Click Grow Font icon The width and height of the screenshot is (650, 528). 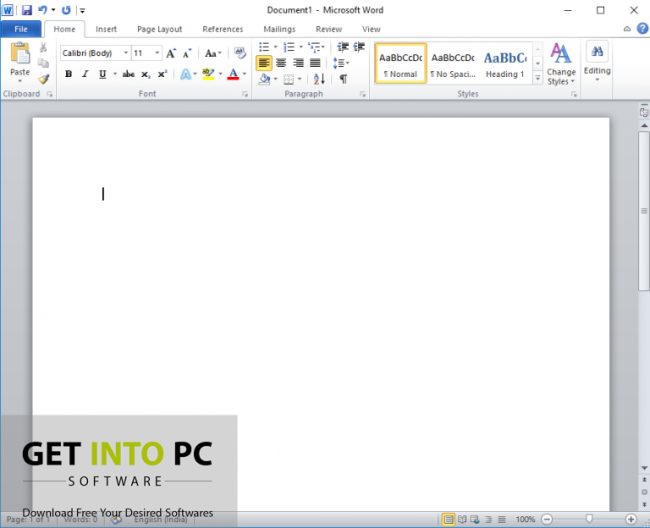171,53
